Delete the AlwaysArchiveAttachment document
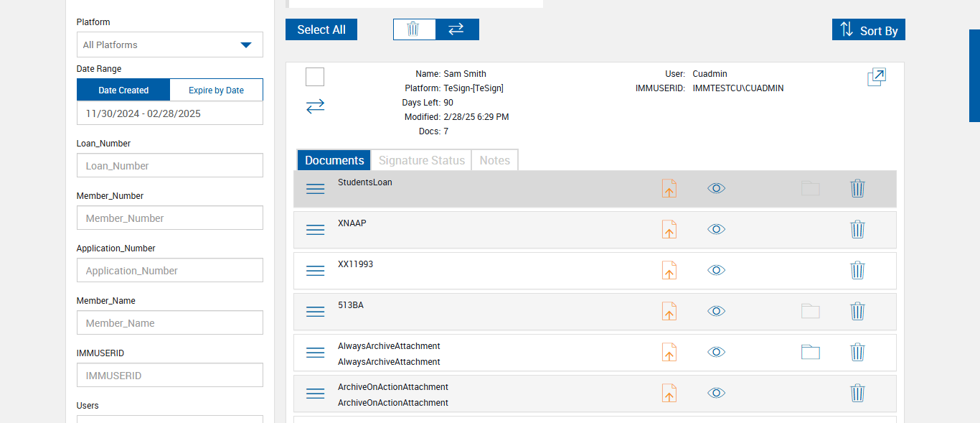980x423 pixels. (x=857, y=352)
